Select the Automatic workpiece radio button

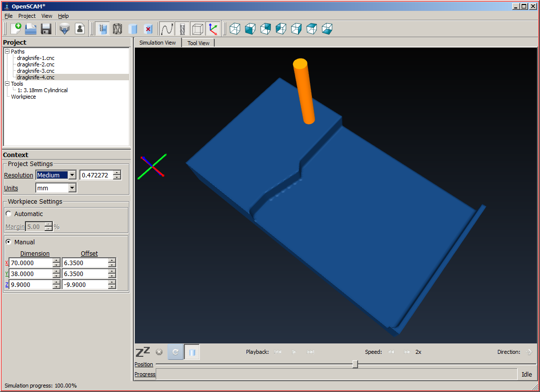click(x=8, y=214)
